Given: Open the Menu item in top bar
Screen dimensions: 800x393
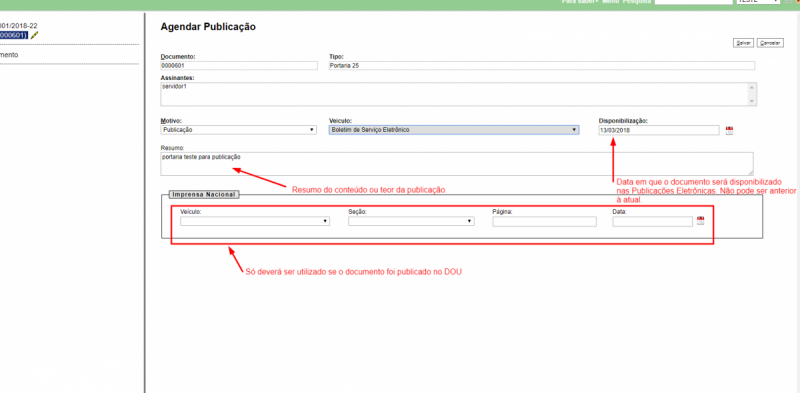Looking at the screenshot, I should (610, 2).
